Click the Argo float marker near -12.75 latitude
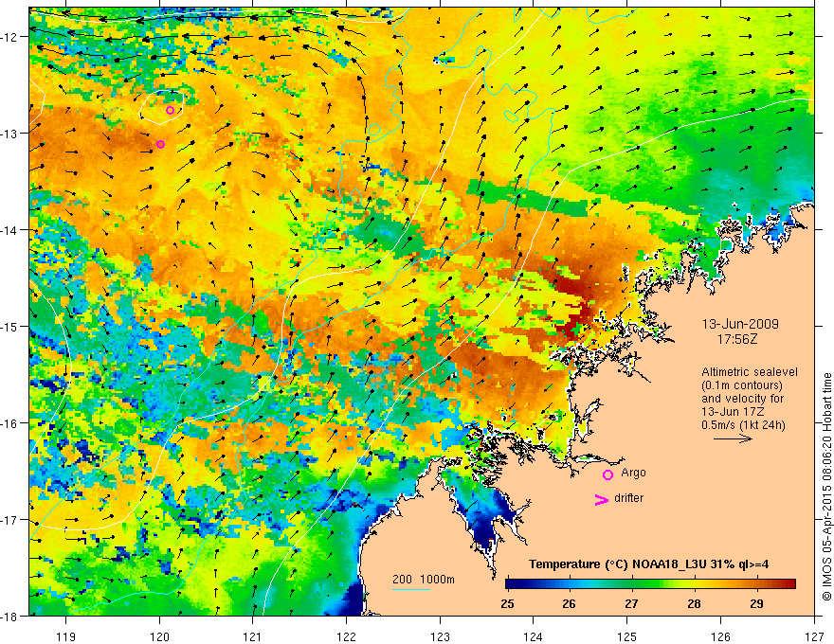 click(171, 111)
